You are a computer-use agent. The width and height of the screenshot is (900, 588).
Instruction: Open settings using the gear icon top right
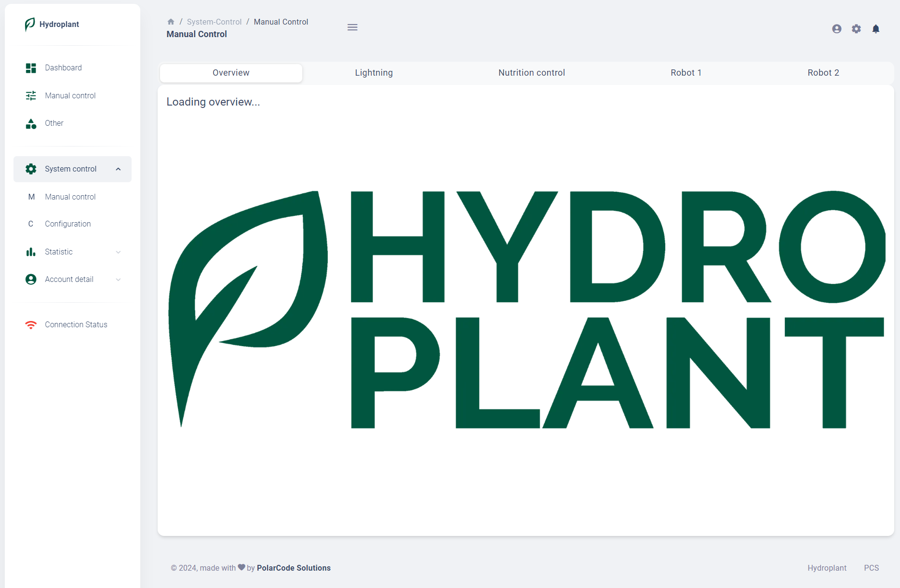tap(856, 28)
